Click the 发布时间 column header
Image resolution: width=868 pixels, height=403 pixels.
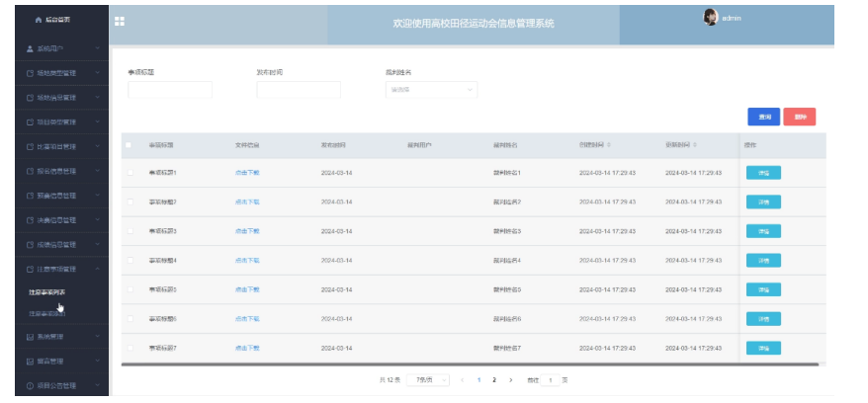point(333,145)
